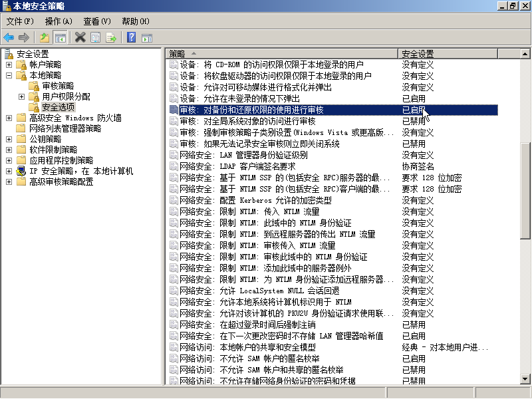Click the Export list toolbar icon
The width and height of the screenshot is (532, 399).
coord(111,37)
